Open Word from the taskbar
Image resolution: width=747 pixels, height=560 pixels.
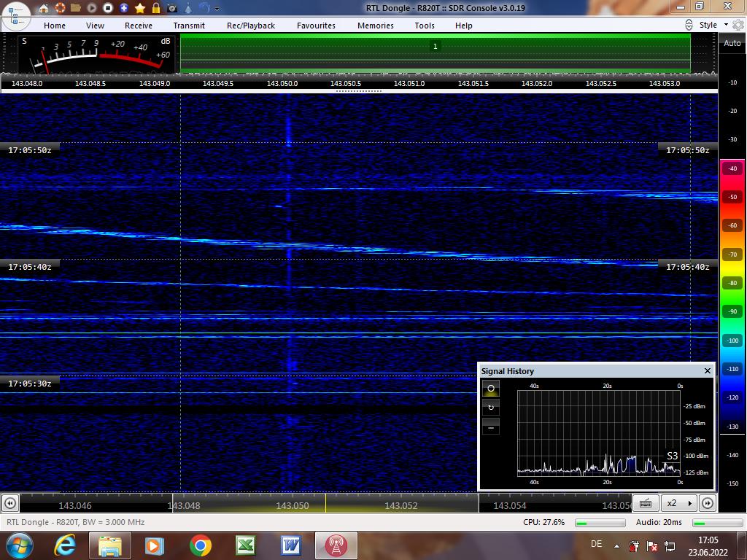[291, 545]
